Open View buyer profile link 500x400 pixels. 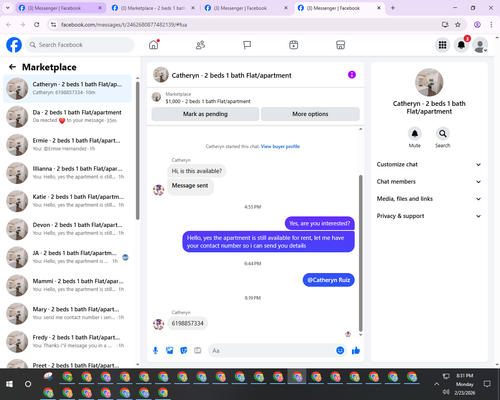(x=280, y=146)
